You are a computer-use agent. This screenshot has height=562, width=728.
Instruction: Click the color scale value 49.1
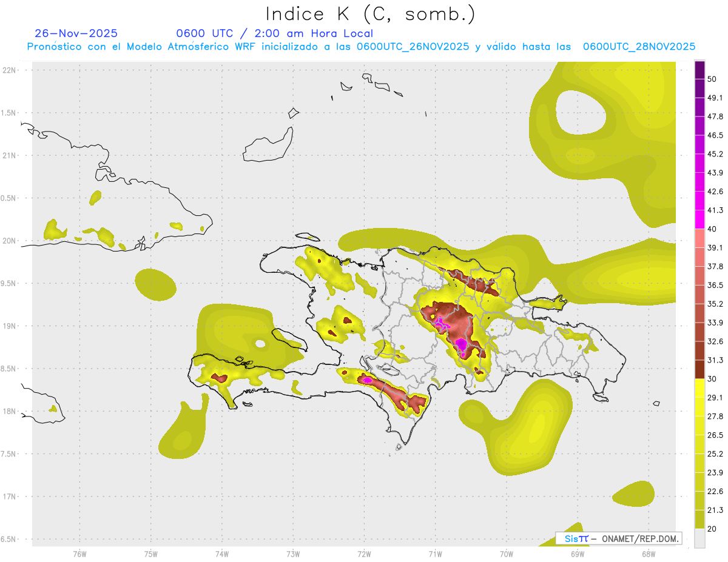(x=715, y=98)
